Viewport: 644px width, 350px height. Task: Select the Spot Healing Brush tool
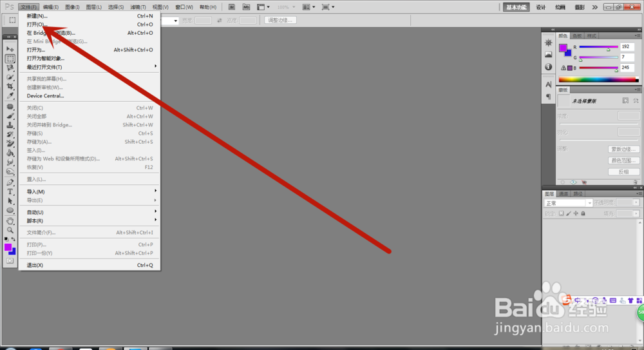10,107
